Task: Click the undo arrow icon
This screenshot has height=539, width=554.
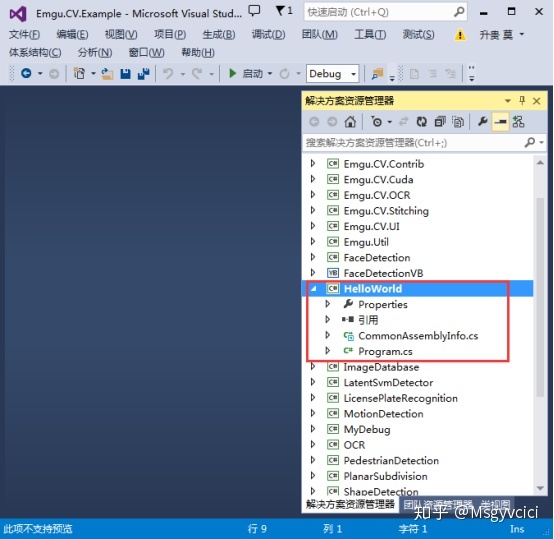Action: point(168,73)
